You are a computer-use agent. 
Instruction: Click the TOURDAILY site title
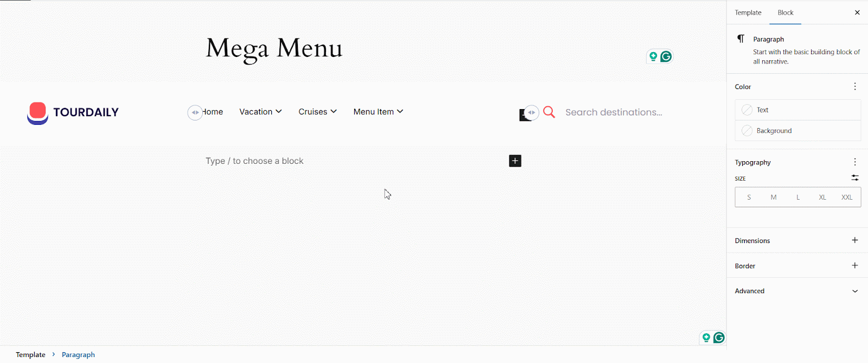(x=86, y=112)
